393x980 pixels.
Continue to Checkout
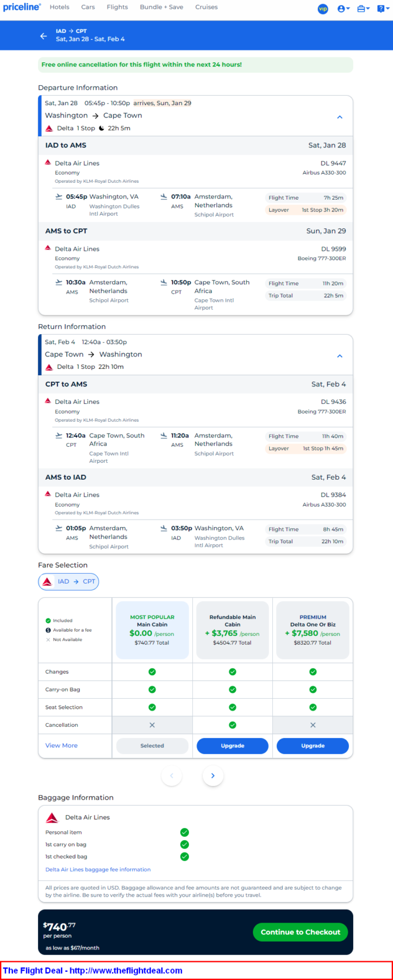(x=300, y=932)
